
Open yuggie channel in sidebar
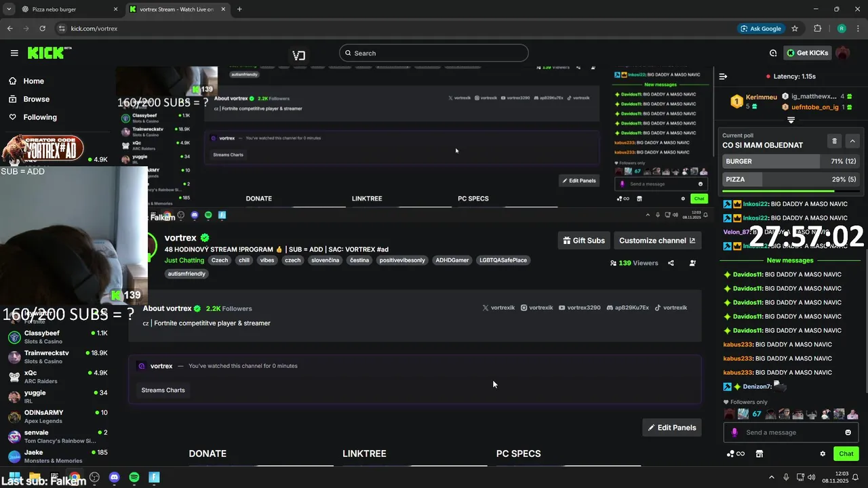(x=59, y=396)
